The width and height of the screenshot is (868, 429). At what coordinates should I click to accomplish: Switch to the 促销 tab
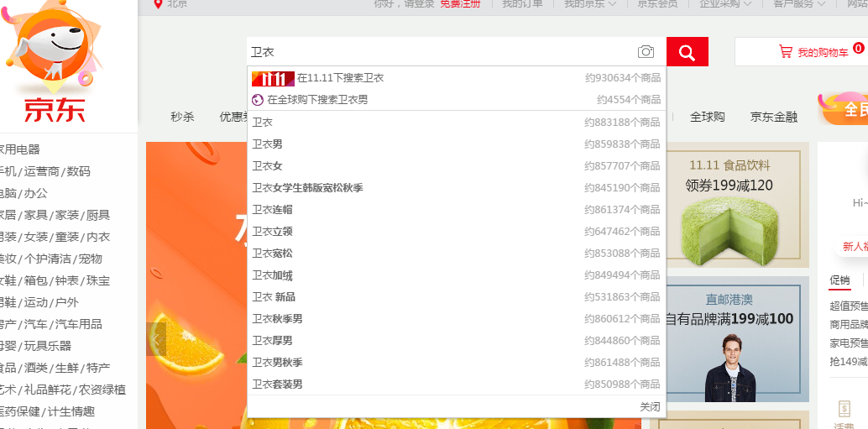(839, 280)
